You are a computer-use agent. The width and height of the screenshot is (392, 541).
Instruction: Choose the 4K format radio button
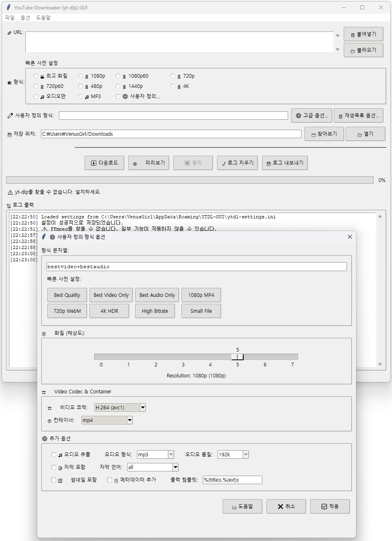tap(173, 86)
